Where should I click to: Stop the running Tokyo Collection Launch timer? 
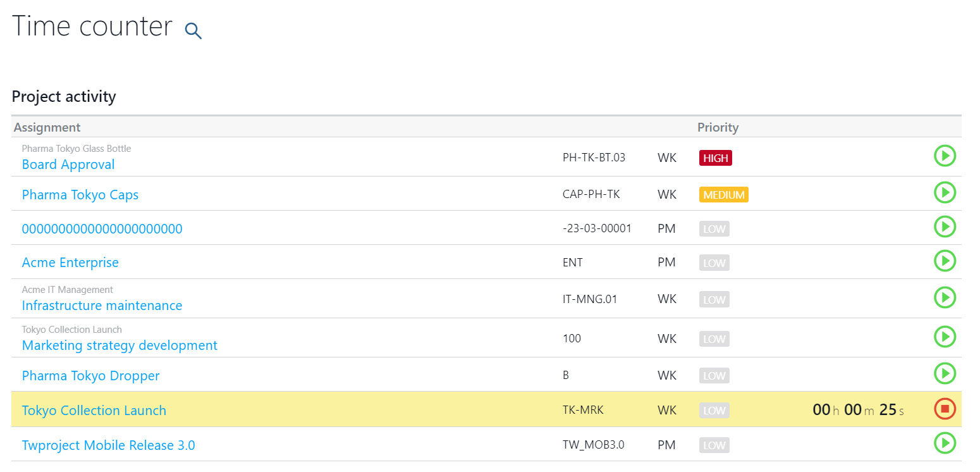click(945, 409)
